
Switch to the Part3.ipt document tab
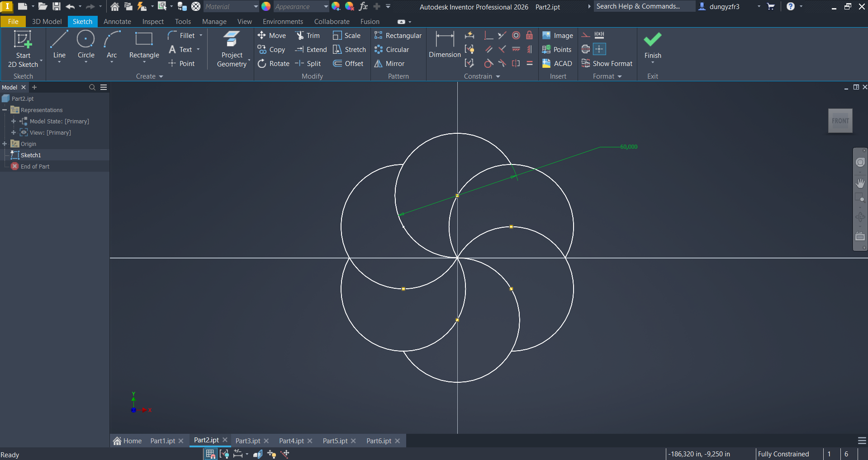[247, 441]
